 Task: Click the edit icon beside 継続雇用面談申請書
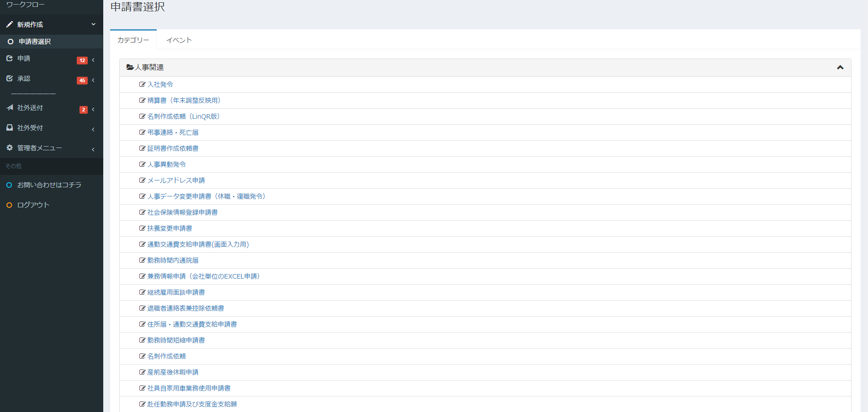142,292
